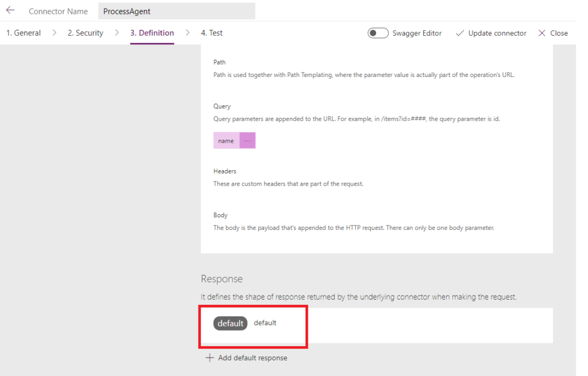Go to the 4. Test tab
588x376 pixels.
point(211,33)
